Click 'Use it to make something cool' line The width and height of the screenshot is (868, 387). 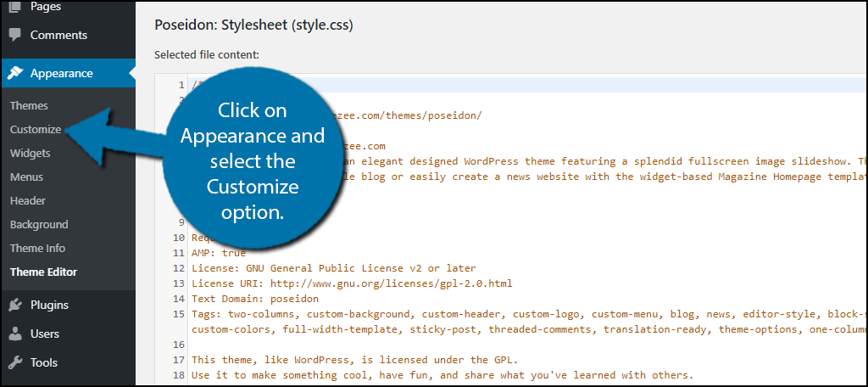pyautogui.click(x=442, y=375)
